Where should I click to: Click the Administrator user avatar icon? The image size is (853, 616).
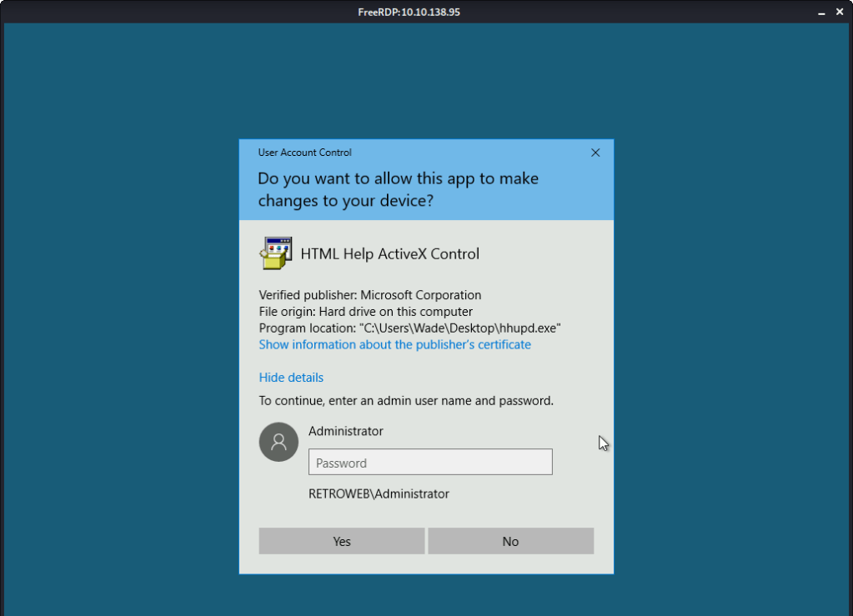278,442
